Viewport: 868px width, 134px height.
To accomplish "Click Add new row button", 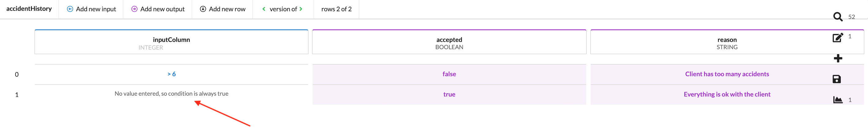I will point(222,9).
